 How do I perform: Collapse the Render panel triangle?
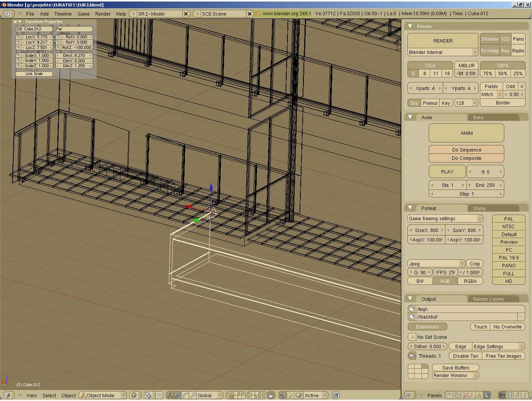410,26
